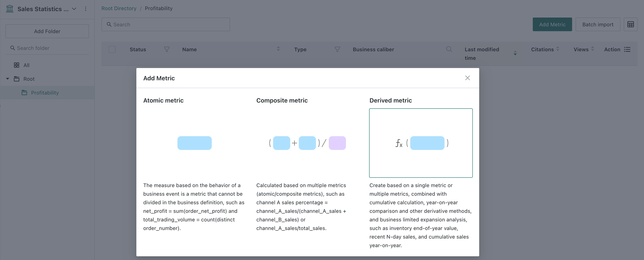Toggle the table view icon
Viewport: 644px width, 260px height.
631,24
